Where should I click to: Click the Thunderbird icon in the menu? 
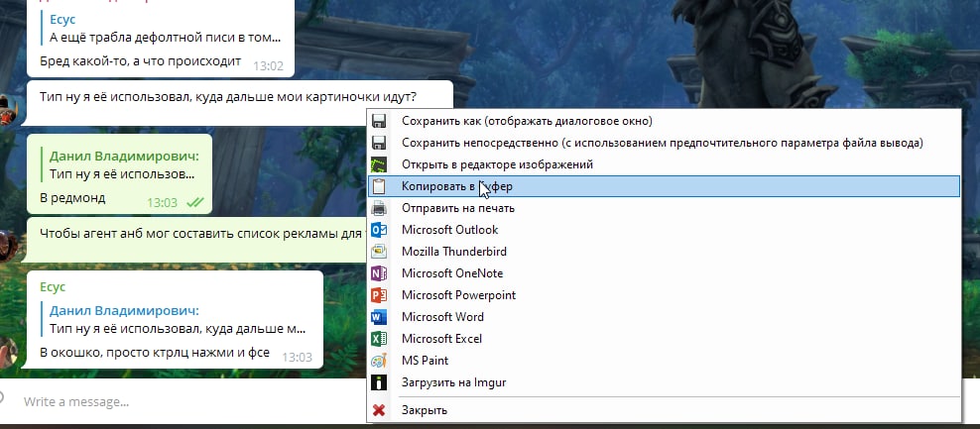pos(379,252)
